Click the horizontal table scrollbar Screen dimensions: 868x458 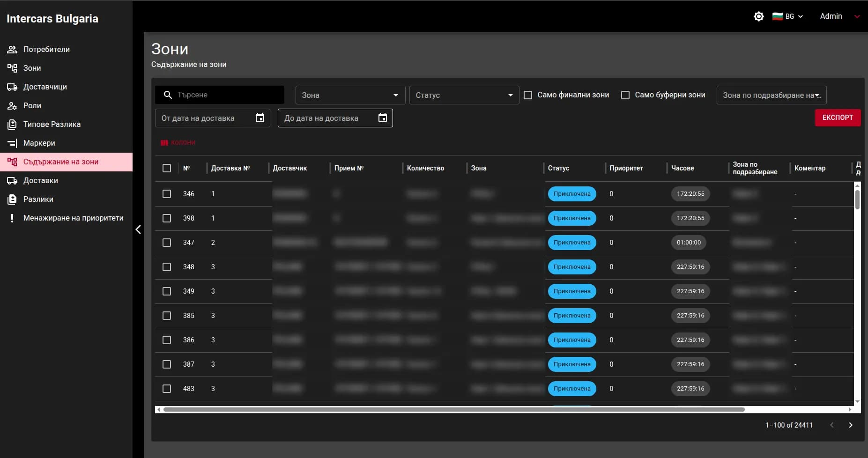454,409
